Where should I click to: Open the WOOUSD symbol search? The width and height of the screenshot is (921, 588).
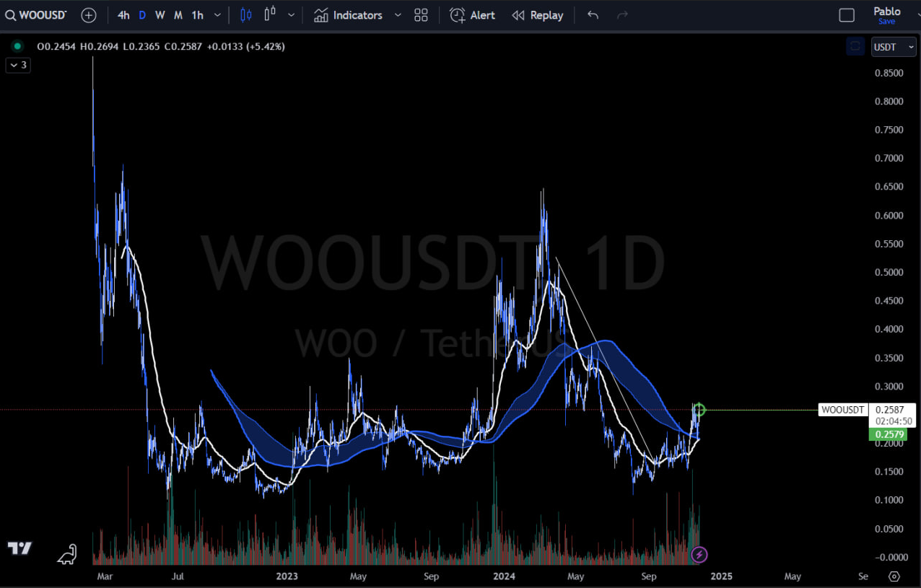point(36,14)
